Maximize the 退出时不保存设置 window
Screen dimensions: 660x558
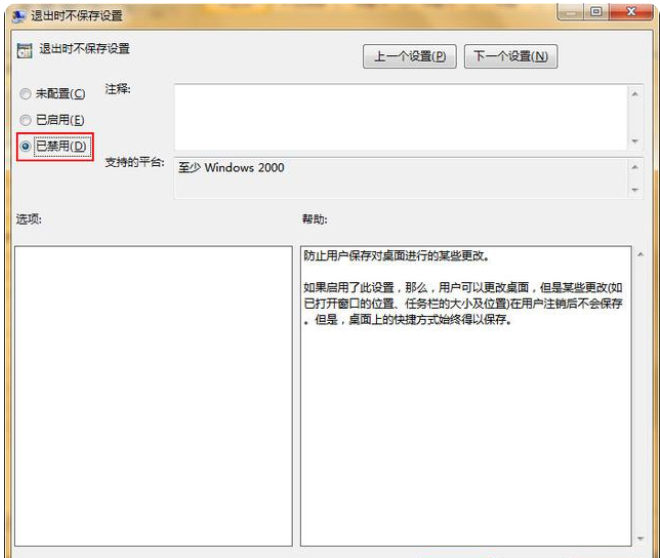coord(597,12)
